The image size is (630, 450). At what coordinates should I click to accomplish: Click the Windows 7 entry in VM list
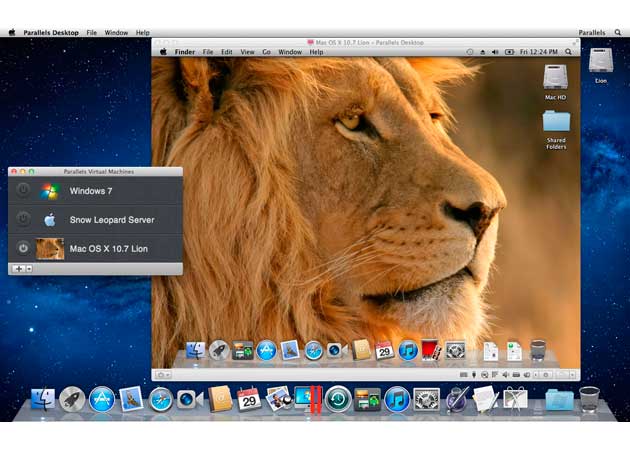tap(90, 190)
